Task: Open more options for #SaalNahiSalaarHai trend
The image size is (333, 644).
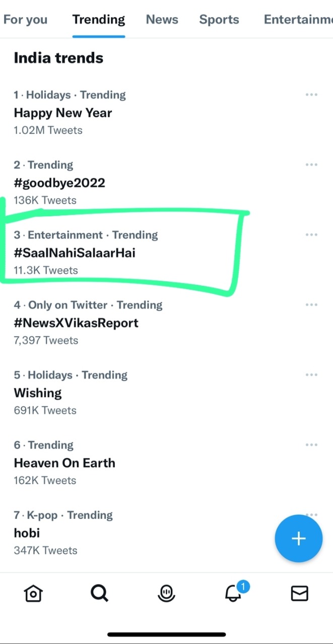Action: tap(311, 234)
